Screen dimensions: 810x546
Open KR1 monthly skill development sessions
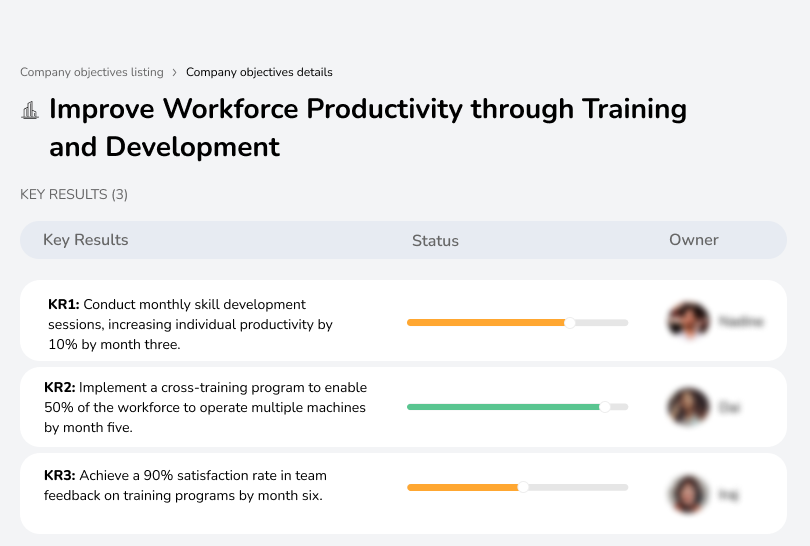pos(190,324)
